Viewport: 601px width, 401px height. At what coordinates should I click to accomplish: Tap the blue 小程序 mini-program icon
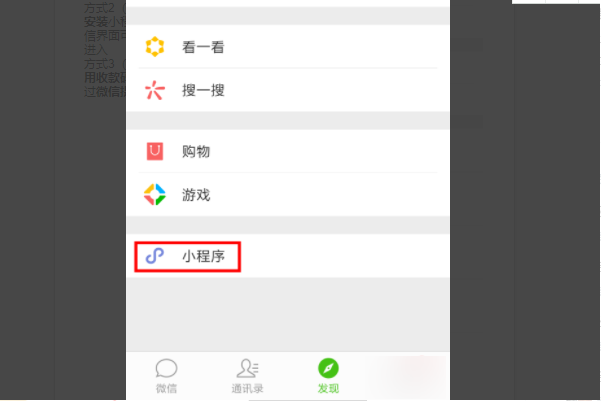[x=155, y=256]
